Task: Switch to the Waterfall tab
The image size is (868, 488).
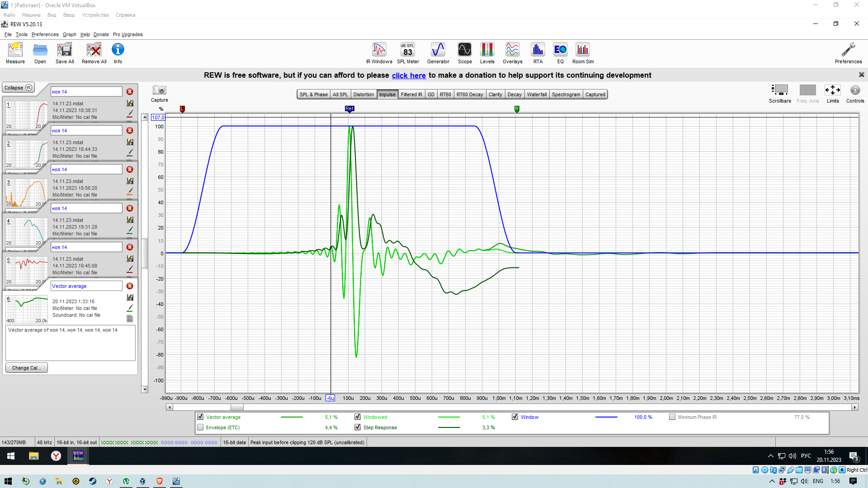Action: click(536, 94)
